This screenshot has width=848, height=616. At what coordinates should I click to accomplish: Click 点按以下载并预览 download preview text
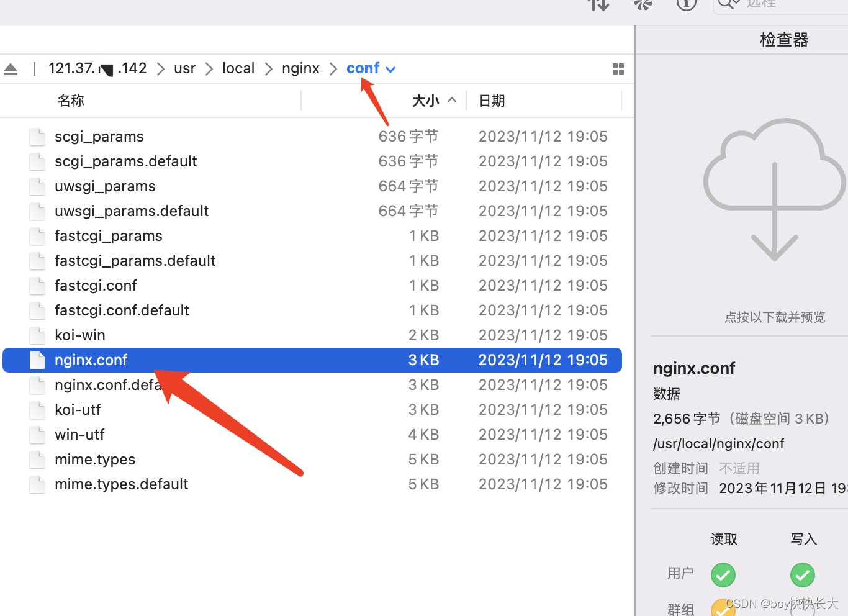pos(775,317)
